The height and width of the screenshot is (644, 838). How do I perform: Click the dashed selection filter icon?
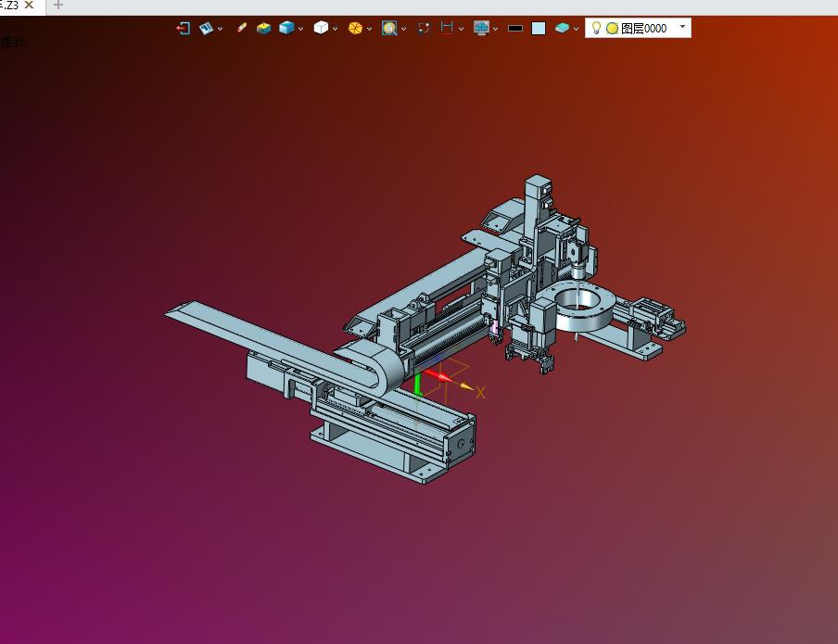tap(424, 28)
